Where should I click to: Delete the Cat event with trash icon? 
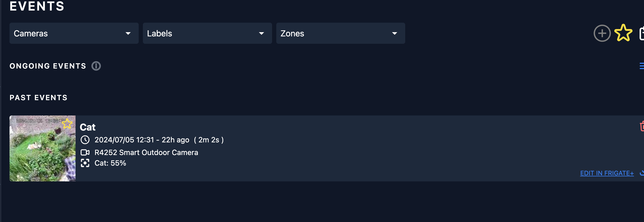pyautogui.click(x=642, y=126)
